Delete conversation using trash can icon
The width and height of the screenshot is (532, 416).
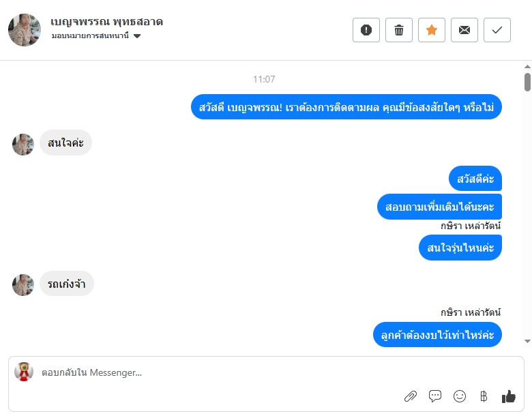coord(399,30)
